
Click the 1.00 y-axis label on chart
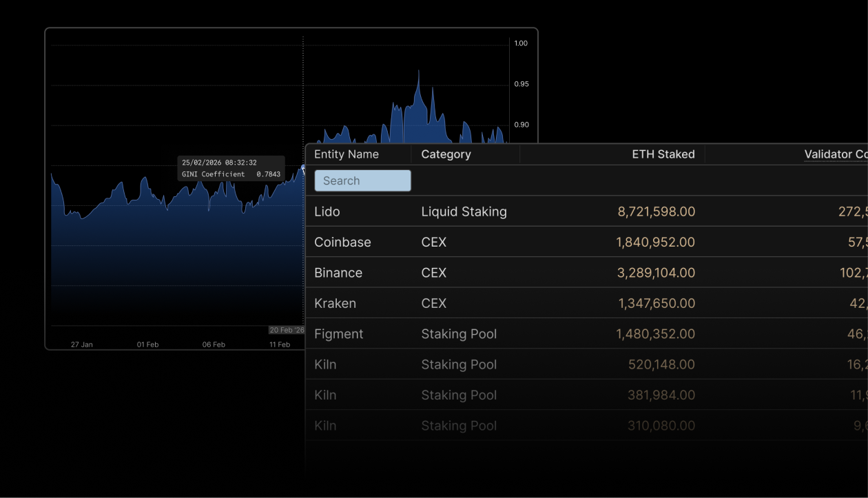point(521,43)
